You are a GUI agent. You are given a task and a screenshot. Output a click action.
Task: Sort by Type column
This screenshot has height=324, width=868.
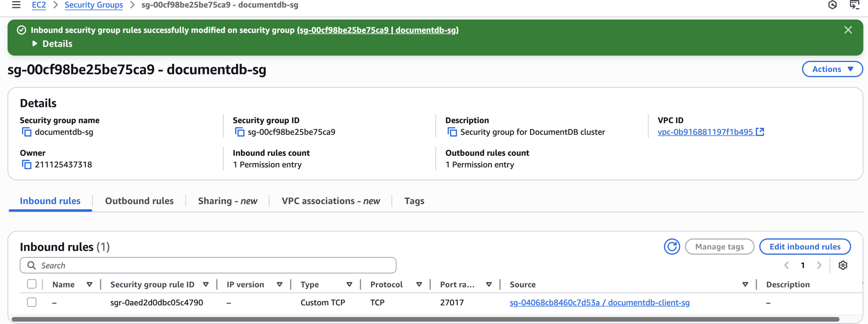click(349, 285)
